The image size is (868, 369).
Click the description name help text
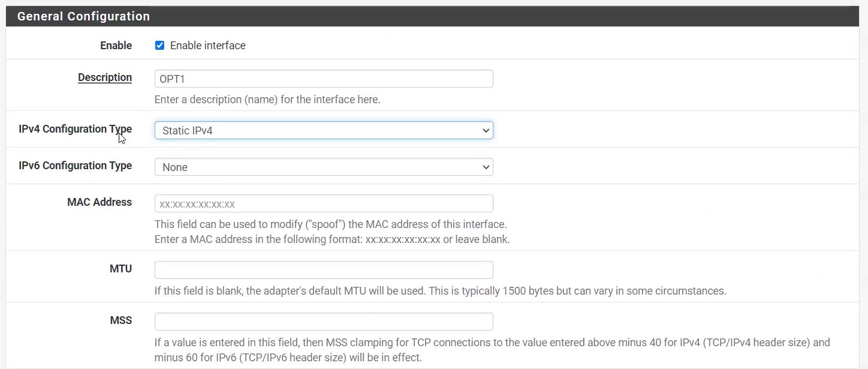coord(267,100)
